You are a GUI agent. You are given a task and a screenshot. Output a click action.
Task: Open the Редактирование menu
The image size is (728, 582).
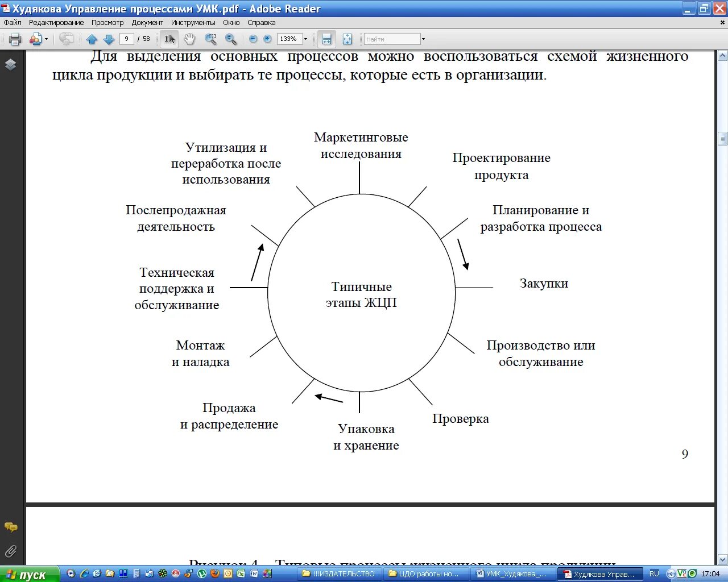[56, 23]
